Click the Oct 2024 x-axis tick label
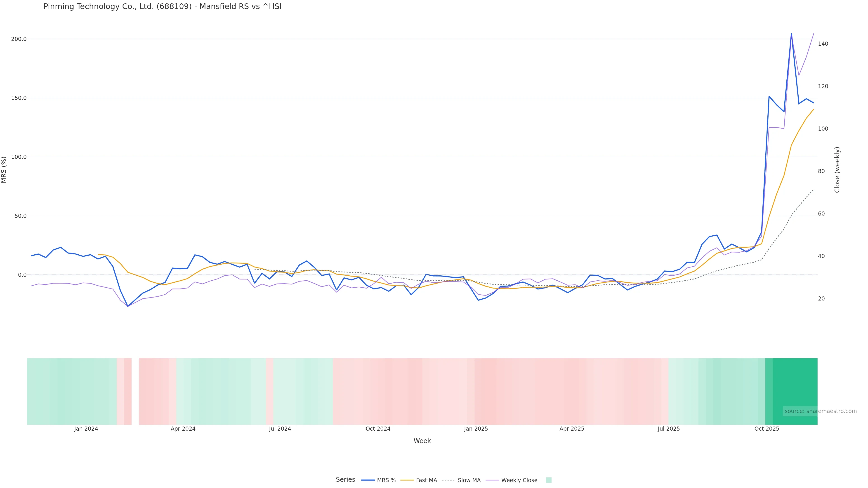868x488 pixels. point(378,429)
